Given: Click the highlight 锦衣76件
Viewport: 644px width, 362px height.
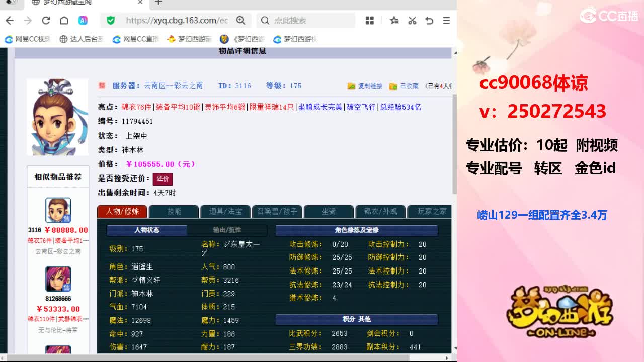Looking at the screenshot, I should coord(136,107).
